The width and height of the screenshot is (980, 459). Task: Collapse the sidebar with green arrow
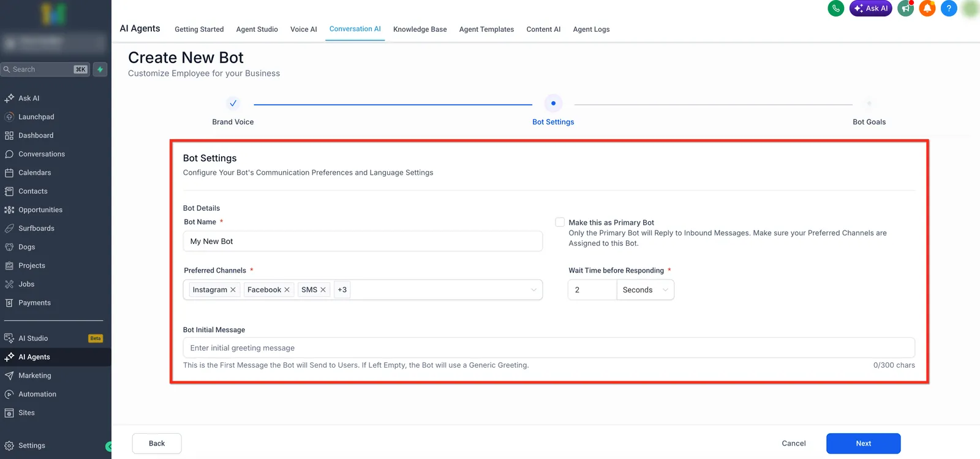click(108, 446)
